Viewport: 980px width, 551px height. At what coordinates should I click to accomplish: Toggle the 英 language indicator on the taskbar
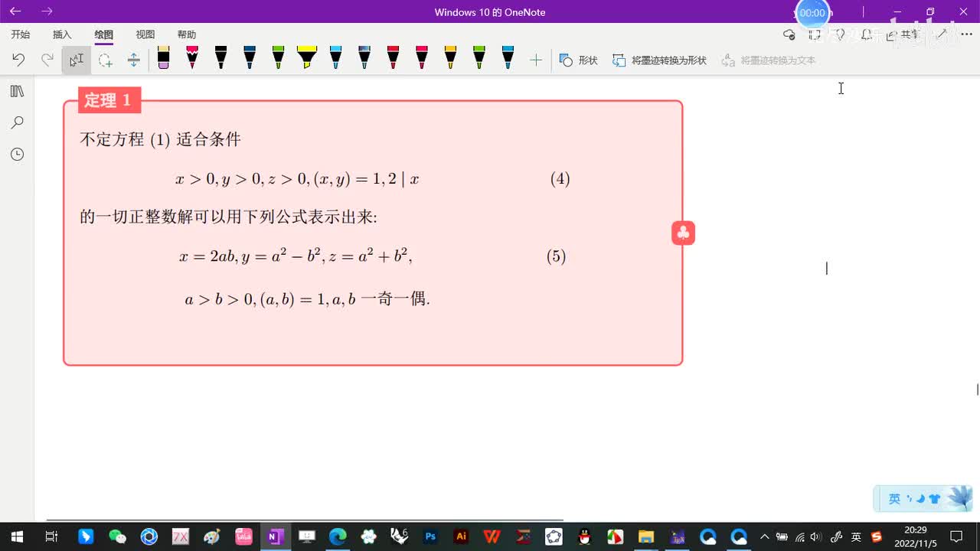[x=856, y=536]
